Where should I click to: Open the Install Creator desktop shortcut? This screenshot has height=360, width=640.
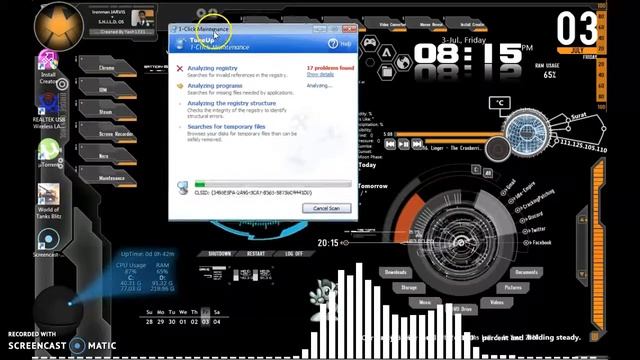pos(48,67)
